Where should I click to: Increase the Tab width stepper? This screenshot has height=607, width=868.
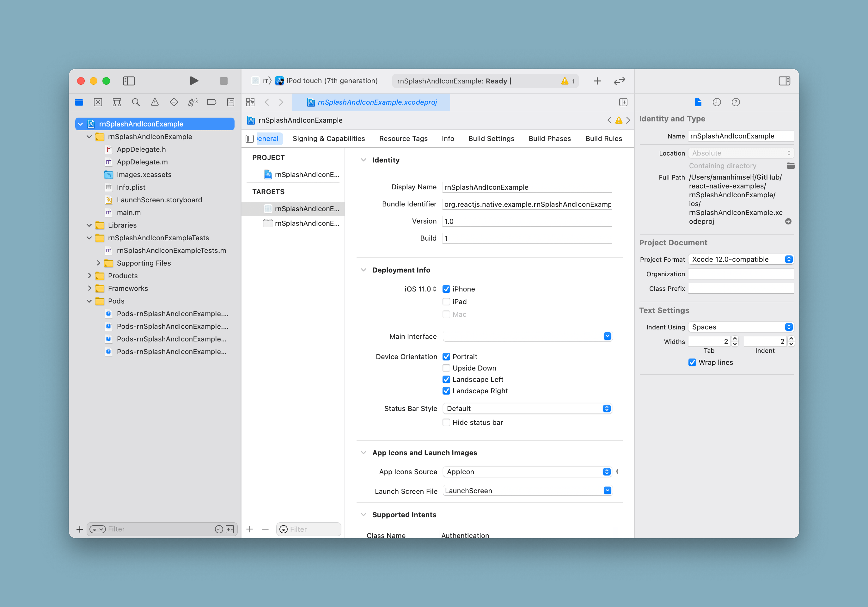point(735,339)
